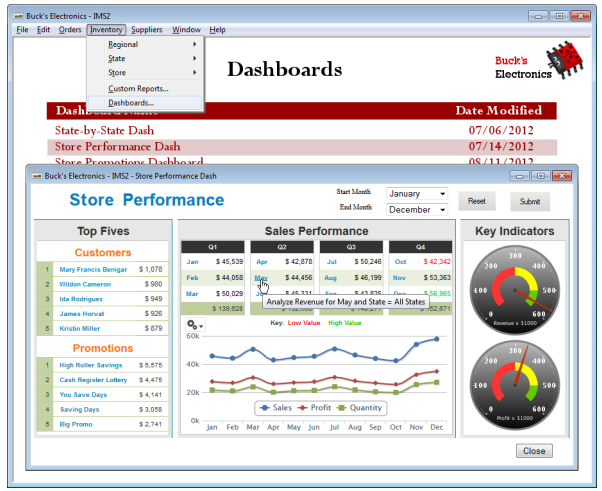
Task: Click the Submit button
Action: tap(529, 201)
